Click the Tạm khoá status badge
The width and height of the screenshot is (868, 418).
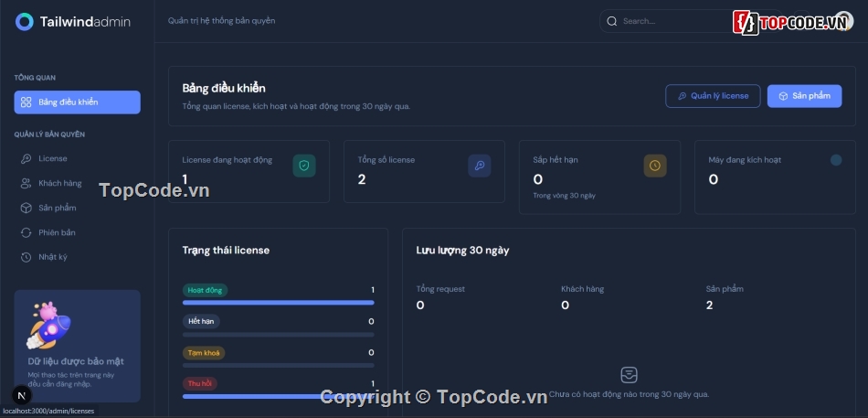[204, 352]
